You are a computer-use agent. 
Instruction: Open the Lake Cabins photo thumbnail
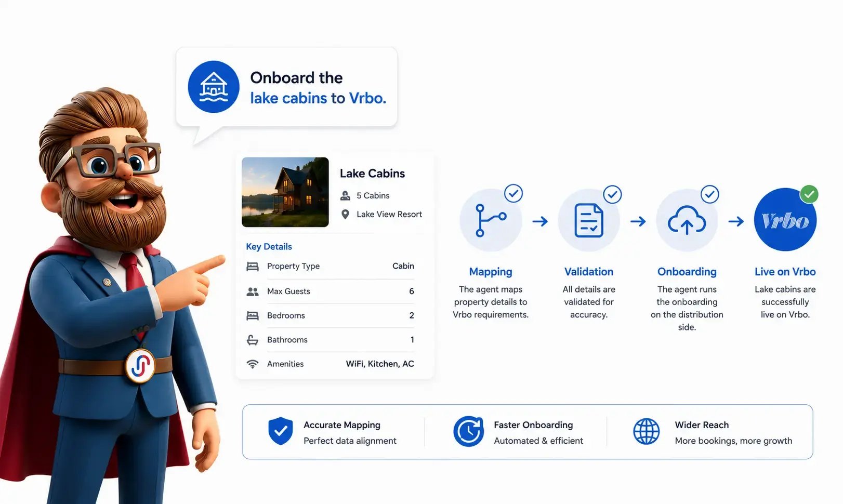click(x=285, y=192)
